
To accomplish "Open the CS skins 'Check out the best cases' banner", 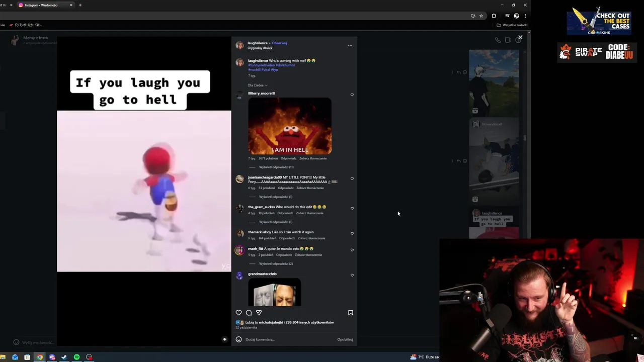I will point(599,22).
